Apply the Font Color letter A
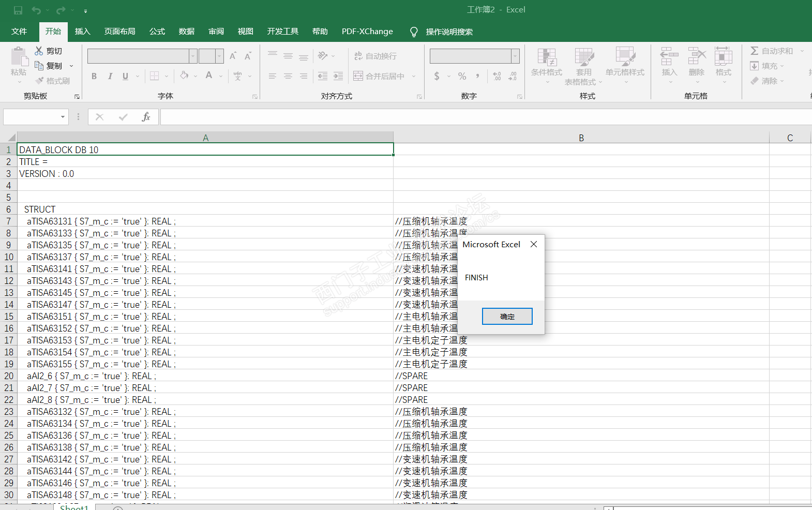 [x=209, y=76]
